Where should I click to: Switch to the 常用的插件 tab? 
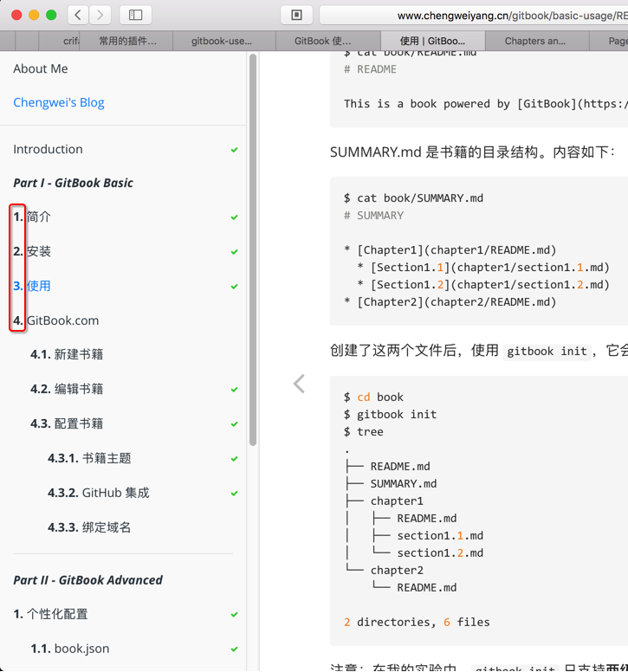tap(127, 42)
